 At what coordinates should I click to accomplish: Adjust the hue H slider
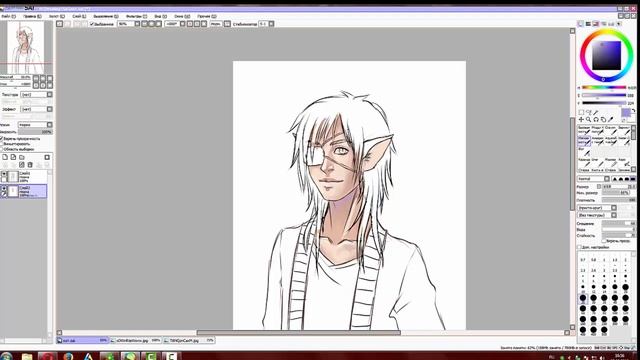[x=604, y=87]
